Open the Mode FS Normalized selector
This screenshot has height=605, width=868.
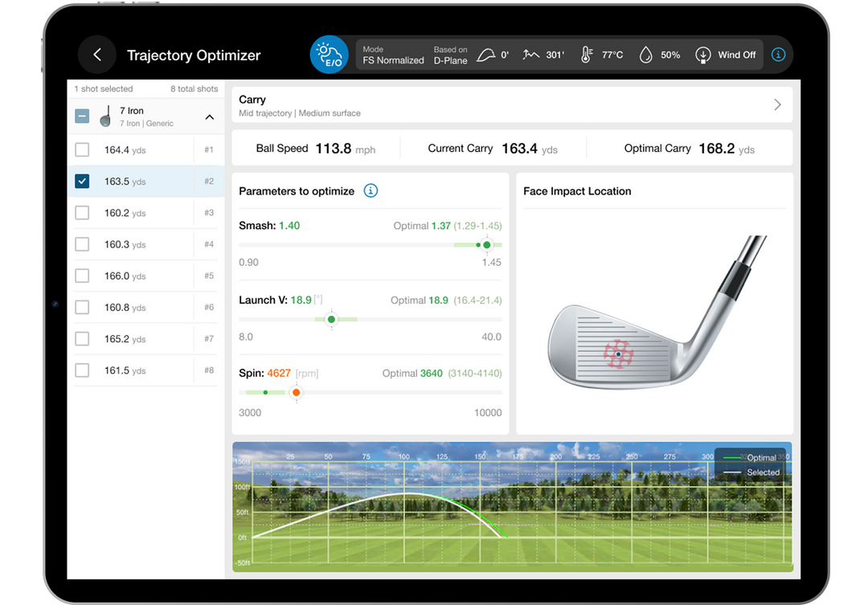coord(393,54)
